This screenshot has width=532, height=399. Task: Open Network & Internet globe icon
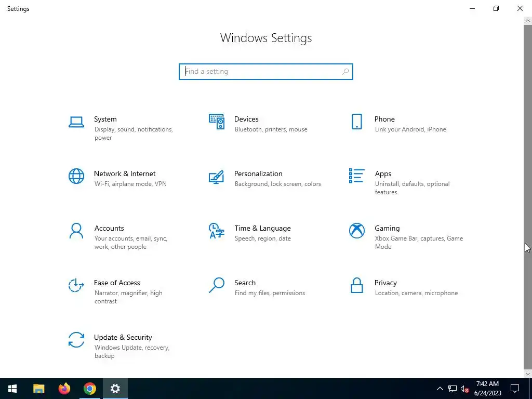(76, 176)
